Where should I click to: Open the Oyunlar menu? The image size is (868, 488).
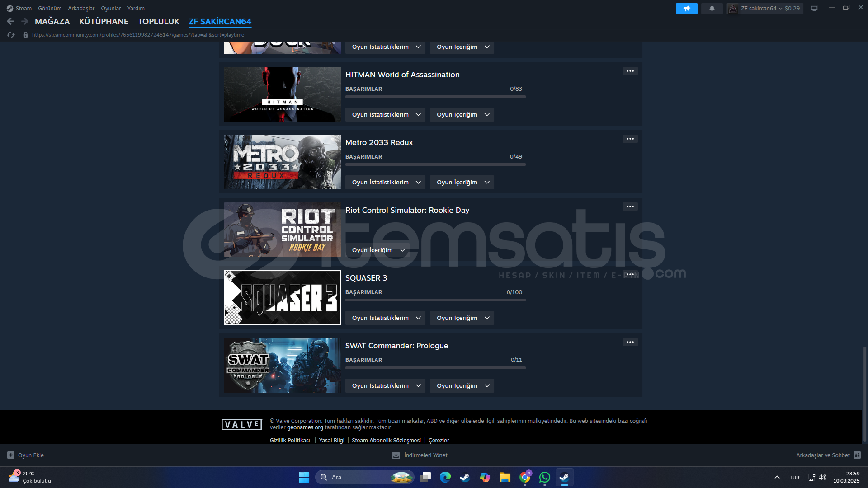pos(111,8)
